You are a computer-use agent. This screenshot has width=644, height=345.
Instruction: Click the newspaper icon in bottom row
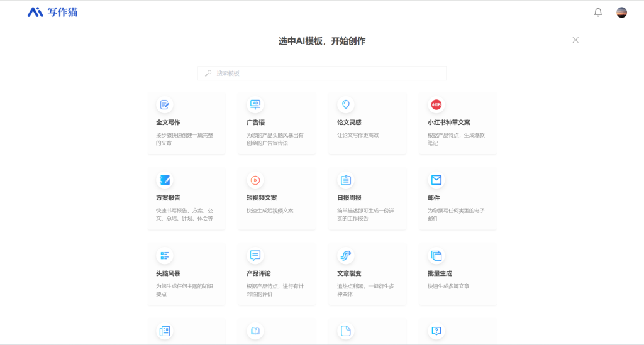(x=164, y=331)
